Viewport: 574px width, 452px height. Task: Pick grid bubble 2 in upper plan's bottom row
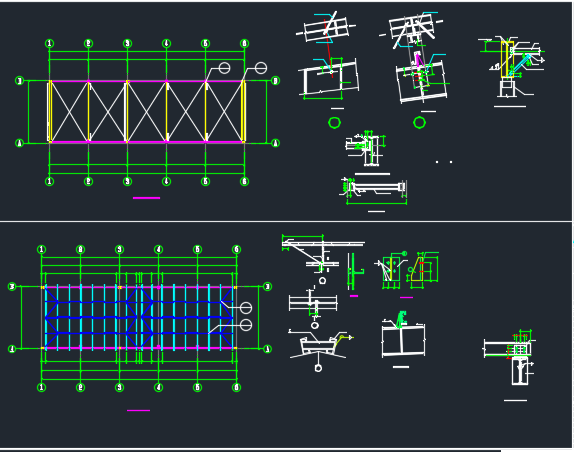(x=88, y=181)
